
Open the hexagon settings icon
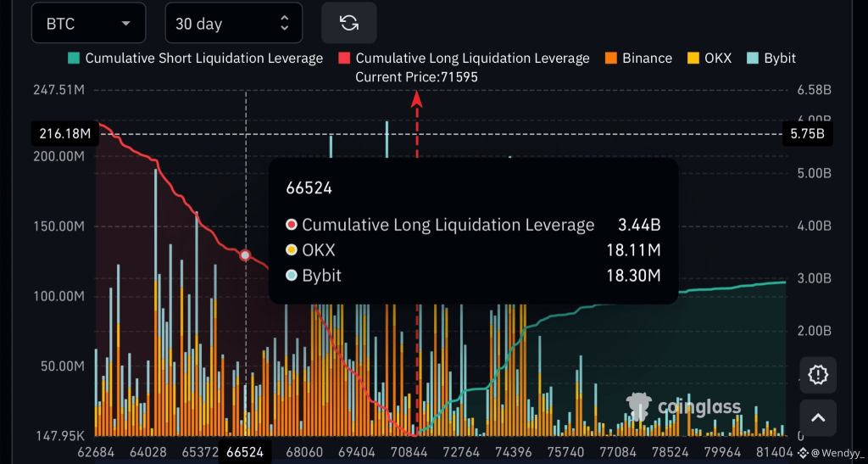coord(818,374)
